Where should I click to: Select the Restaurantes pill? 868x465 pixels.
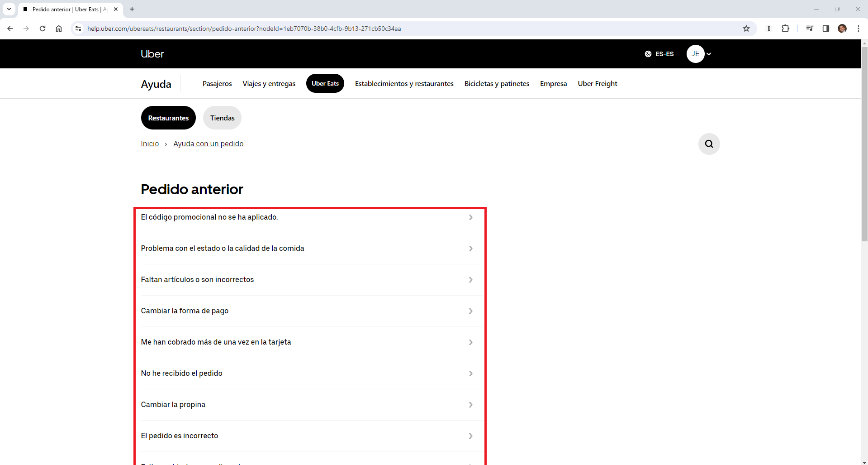(x=168, y=118)
